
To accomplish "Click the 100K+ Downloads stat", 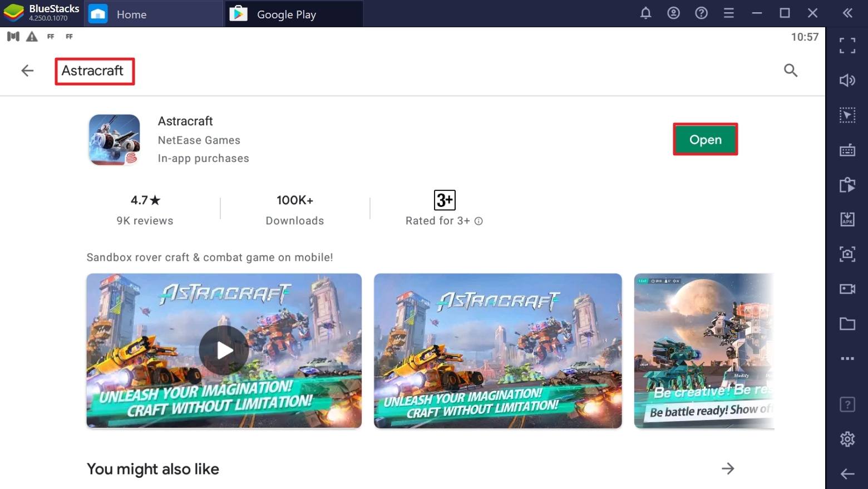I will point(295,210).
